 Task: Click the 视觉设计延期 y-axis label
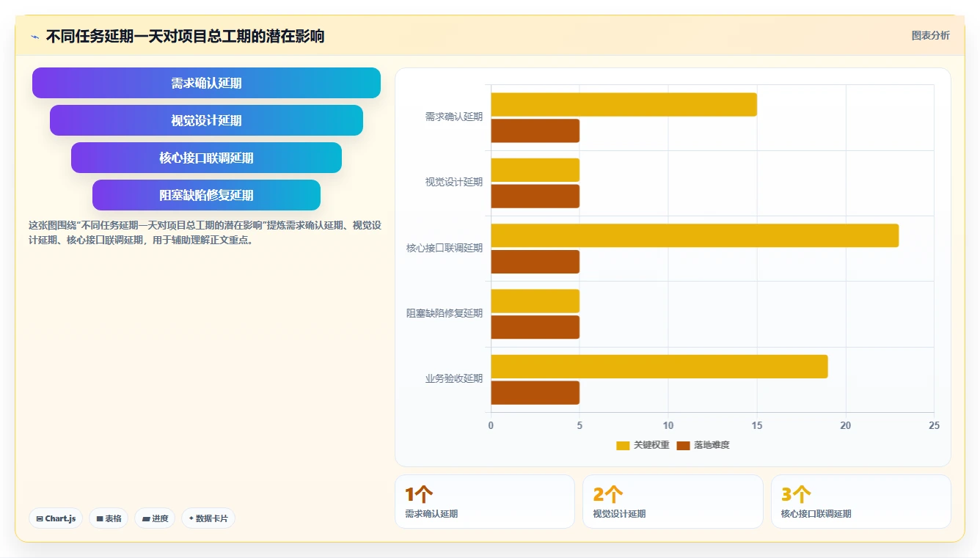(454, 182)
